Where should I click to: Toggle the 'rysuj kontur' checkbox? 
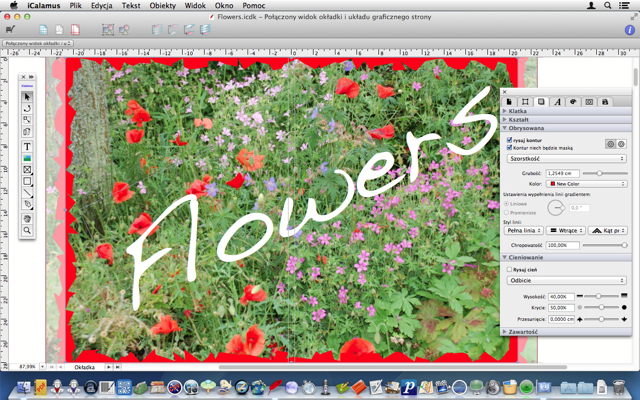509,140
